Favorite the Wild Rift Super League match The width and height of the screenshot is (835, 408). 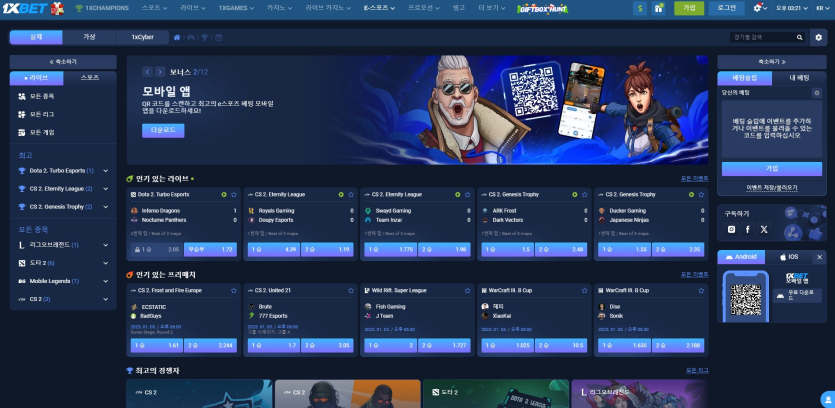click(x=466, y=290)
